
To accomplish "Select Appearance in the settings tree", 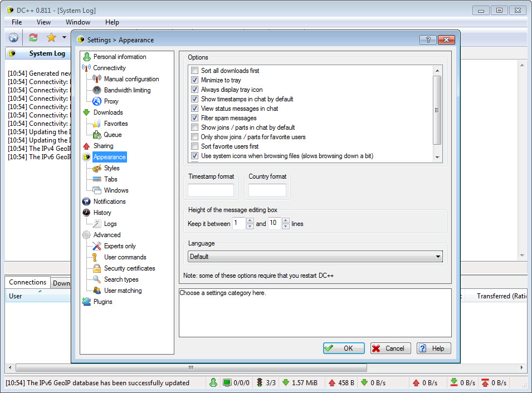I will tap(109, 157).
